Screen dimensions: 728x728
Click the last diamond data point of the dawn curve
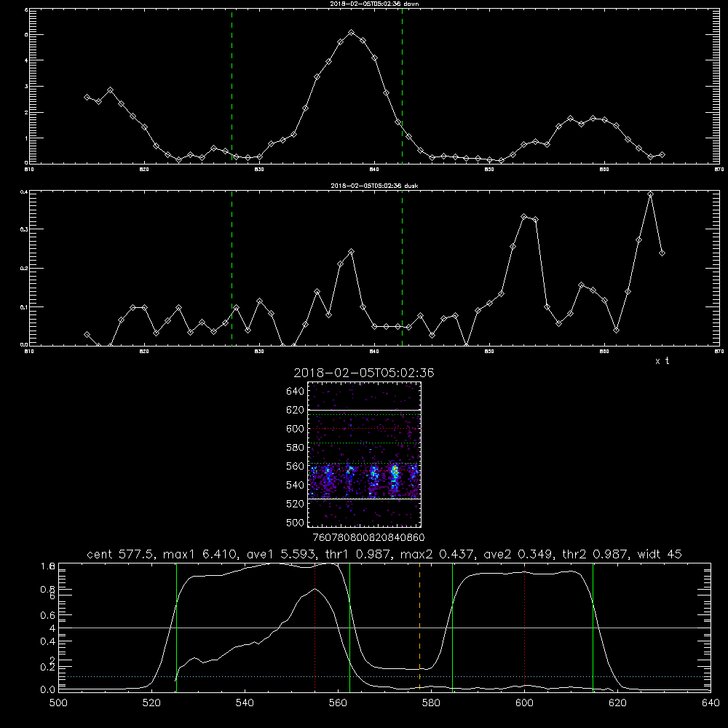(662, 154)
